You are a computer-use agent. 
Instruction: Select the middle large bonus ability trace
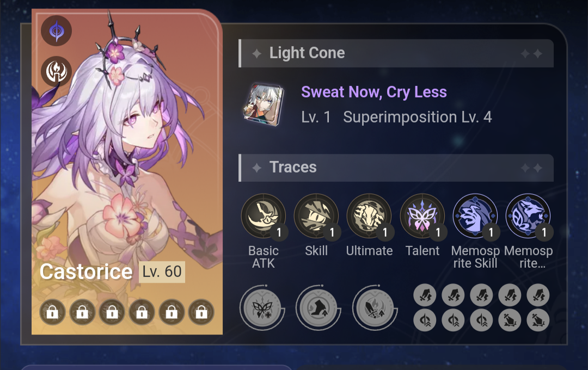[318, 308]
